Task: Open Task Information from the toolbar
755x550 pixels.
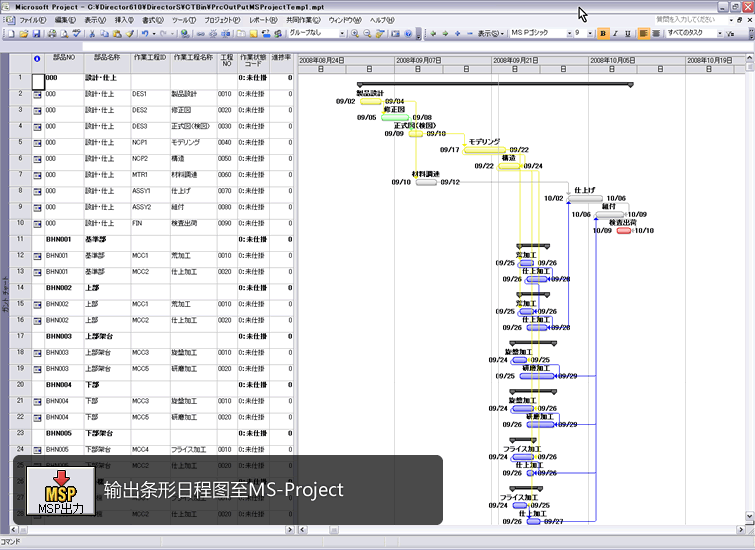Action: 241,34
